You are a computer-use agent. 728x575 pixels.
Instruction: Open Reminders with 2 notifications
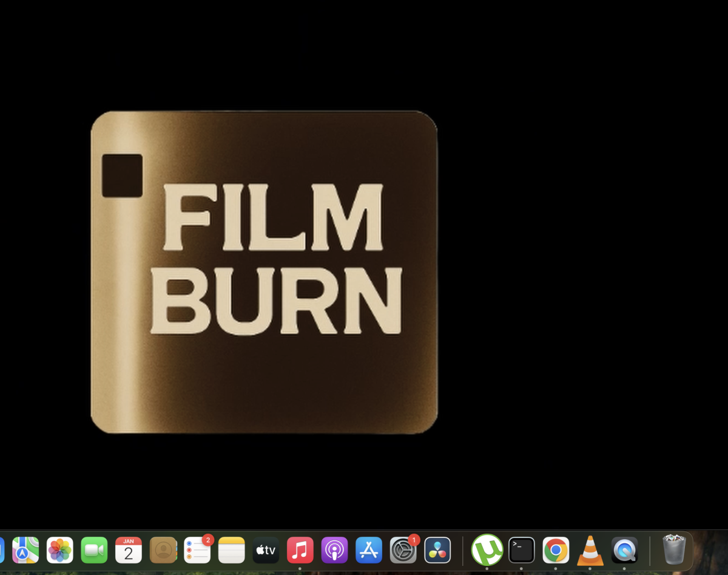tap(197, 550)
